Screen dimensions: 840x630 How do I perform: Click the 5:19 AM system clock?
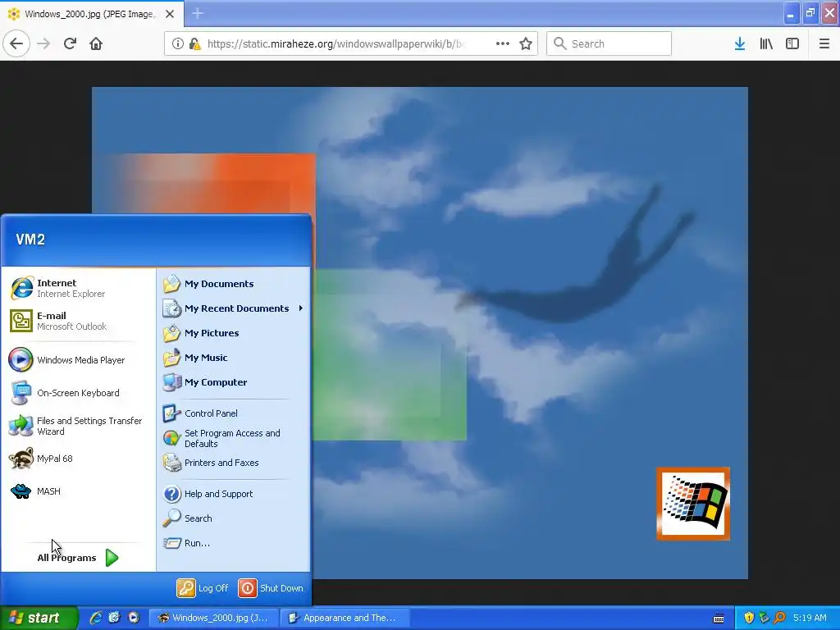[810, 618]
